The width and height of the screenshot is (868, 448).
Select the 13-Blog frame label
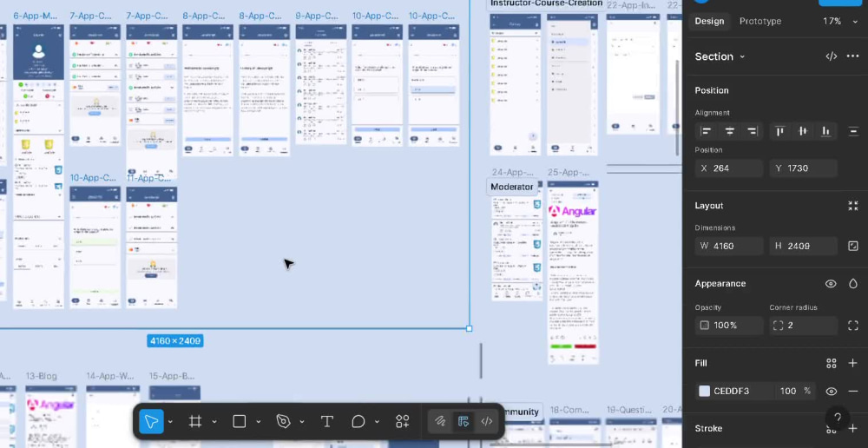[41, 376]
